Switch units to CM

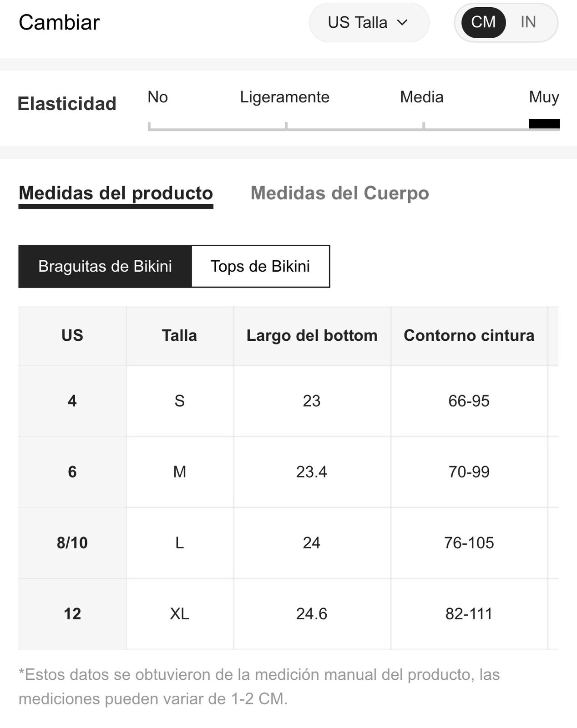(483, 22)
